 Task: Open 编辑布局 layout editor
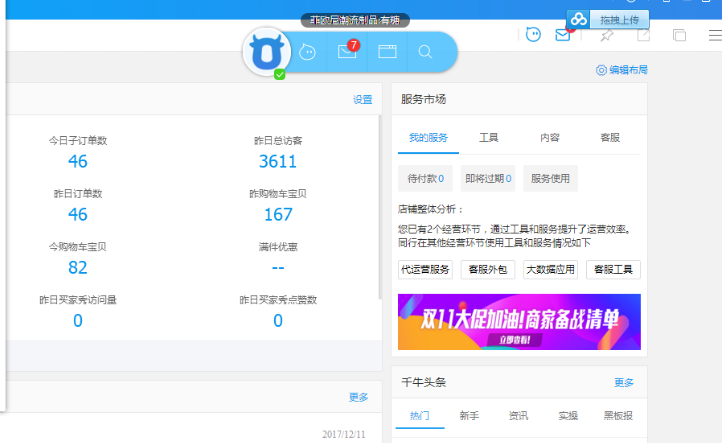[621, 70]
